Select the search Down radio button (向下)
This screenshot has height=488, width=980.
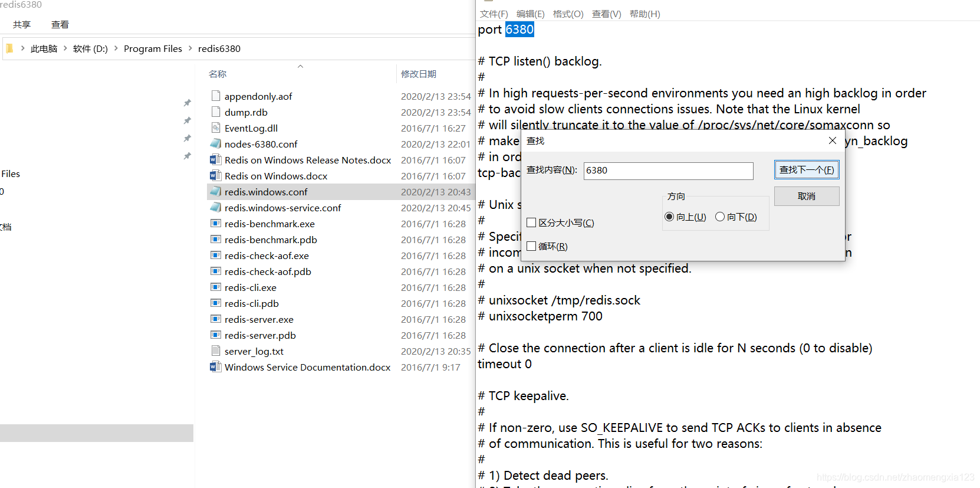click(720, 217)
